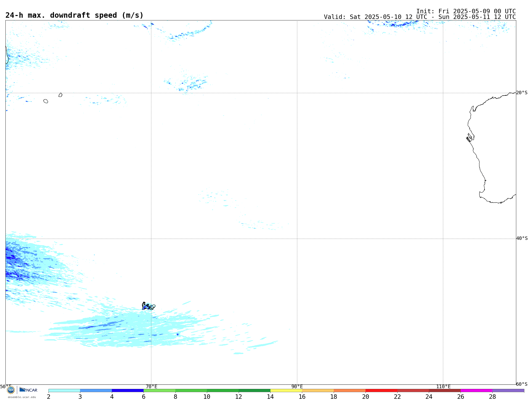
Task: Click the NCAR logo
Action: [28, 390]
